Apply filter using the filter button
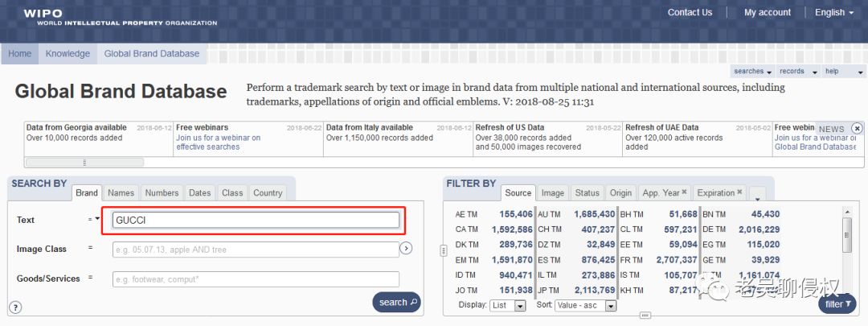Image resolution: width=868 pixels, height=326 pixels. coord(837,303)
